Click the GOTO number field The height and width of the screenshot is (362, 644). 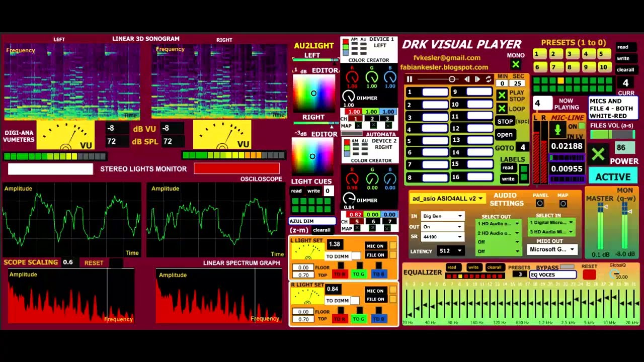(x=523, y=148)
